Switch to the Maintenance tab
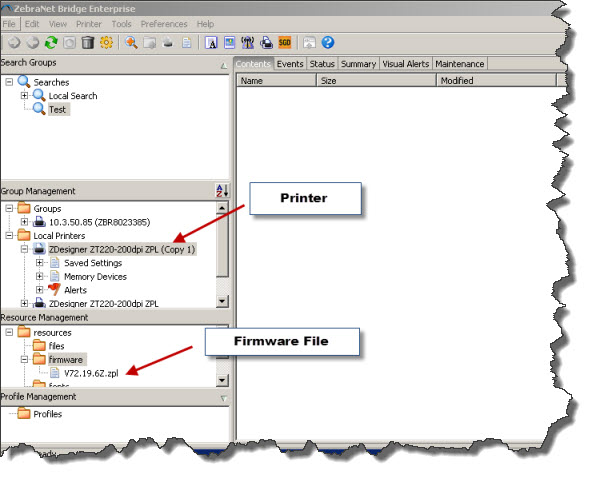This screenshot has height=480, width=594. point(460,64)
